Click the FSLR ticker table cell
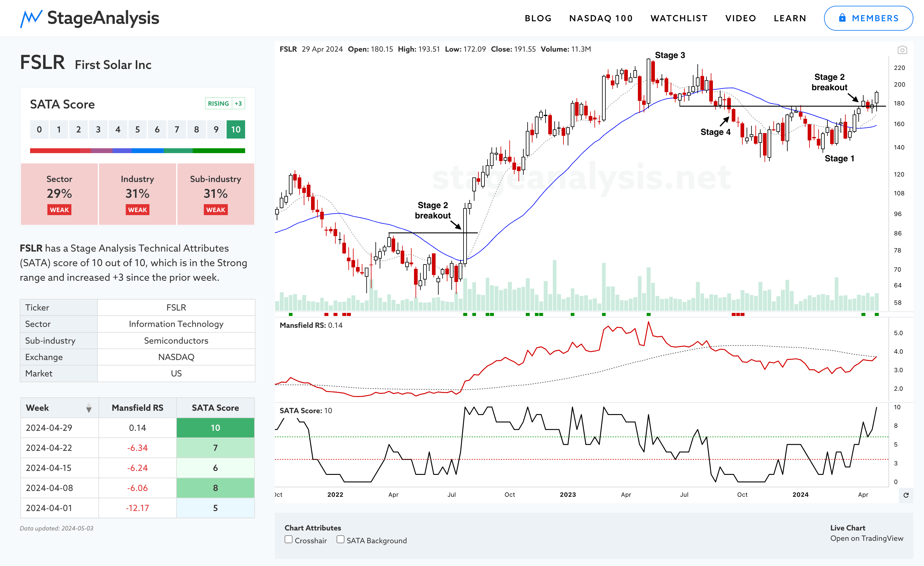The width and height of the screenshot is (924, 566). pyautogui.click(x=176, y=307)
